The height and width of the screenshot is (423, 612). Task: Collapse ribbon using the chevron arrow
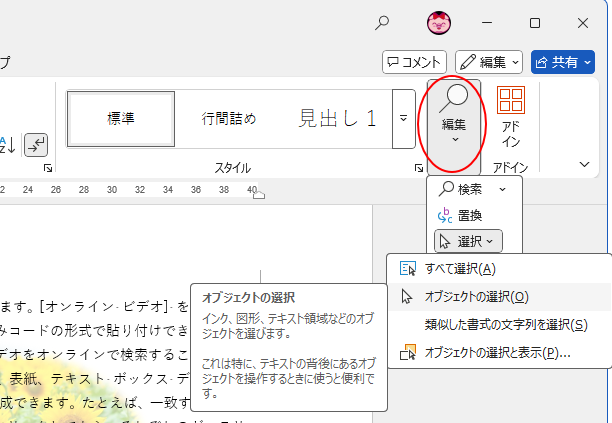pyautogui.click(x=584, y=164)
